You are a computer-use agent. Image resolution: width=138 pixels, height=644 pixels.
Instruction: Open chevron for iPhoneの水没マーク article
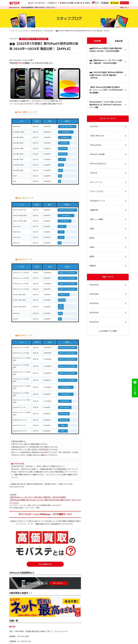point(125,105)
